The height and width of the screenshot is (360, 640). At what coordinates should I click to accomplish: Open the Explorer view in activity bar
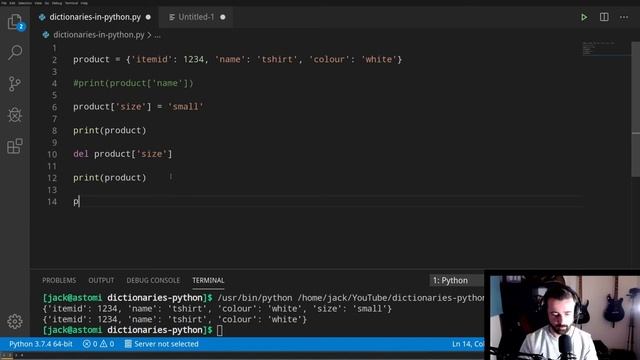click(15, 21)
